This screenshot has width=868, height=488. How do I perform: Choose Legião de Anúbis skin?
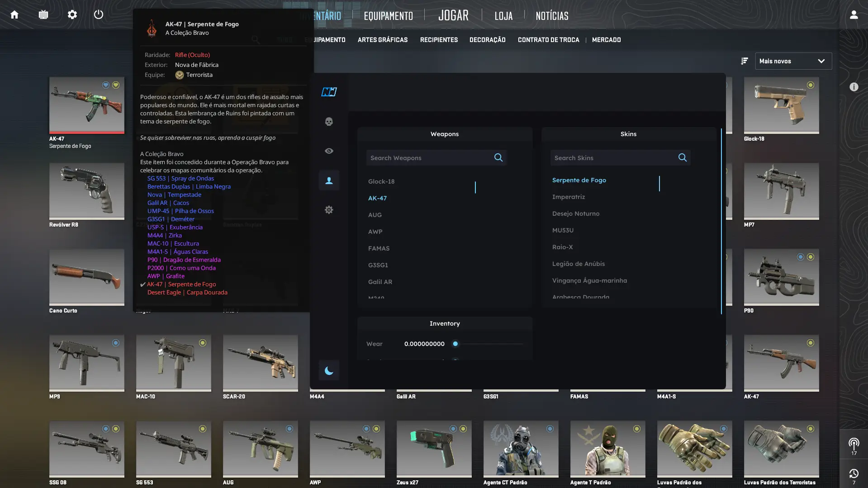(579, 264)
